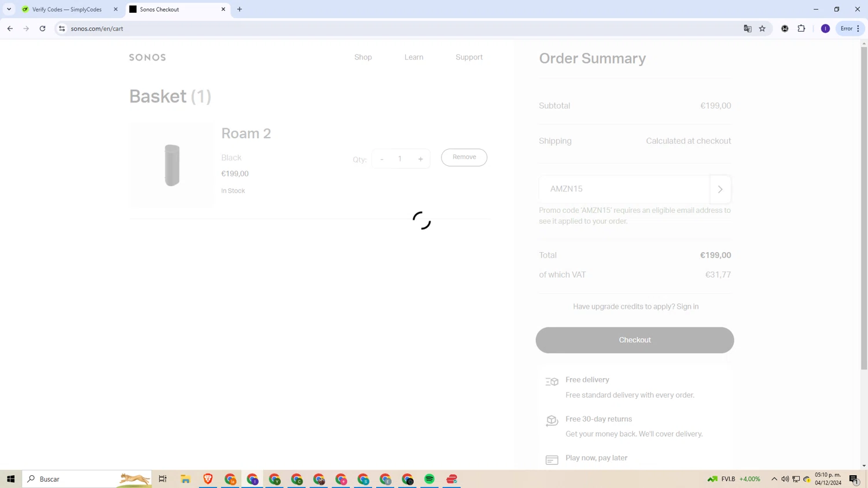Open the network icon in system tray
This screenshot has width=868, height=488.
(x=796, y=479)
